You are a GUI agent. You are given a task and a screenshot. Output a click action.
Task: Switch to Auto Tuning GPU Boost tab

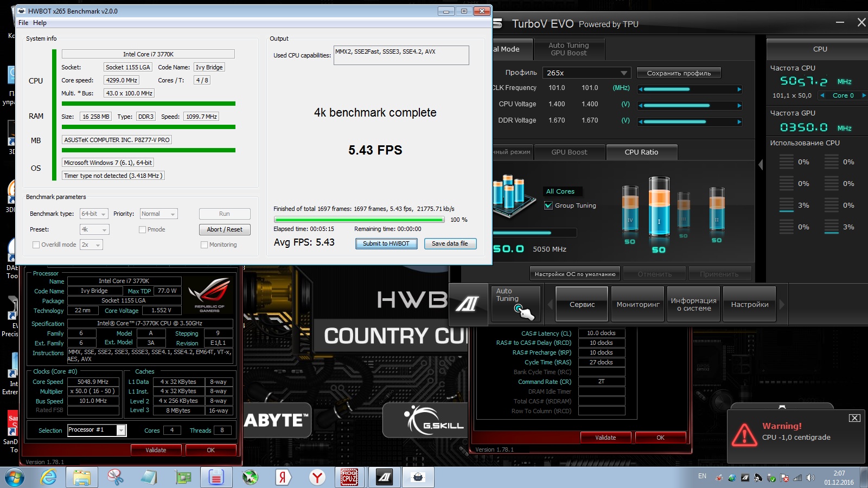pyautogui.click(x=569, y=49)
